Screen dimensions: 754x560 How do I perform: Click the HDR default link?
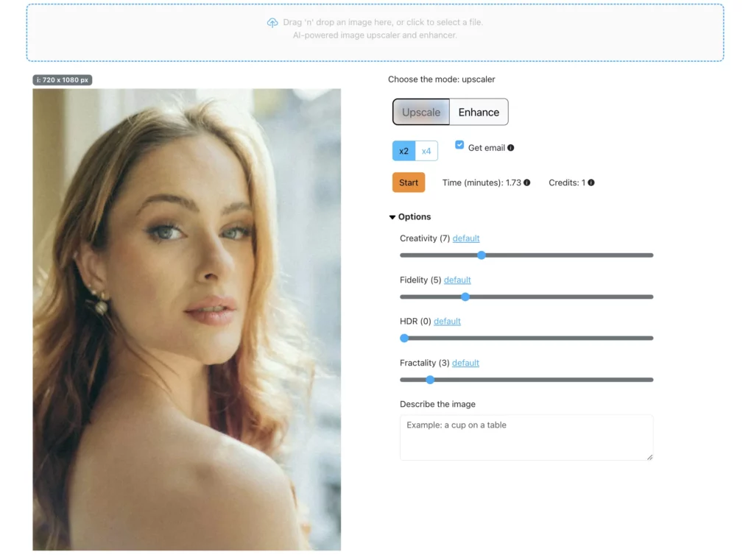447,321
